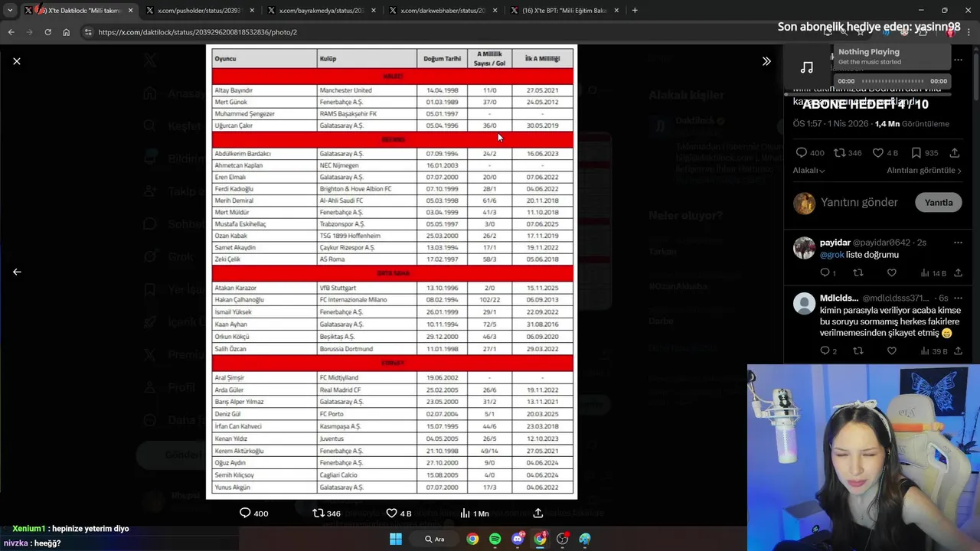This screenshot has width=980, height=551.
Task: Open Windows Start menu
Action: 396,539
